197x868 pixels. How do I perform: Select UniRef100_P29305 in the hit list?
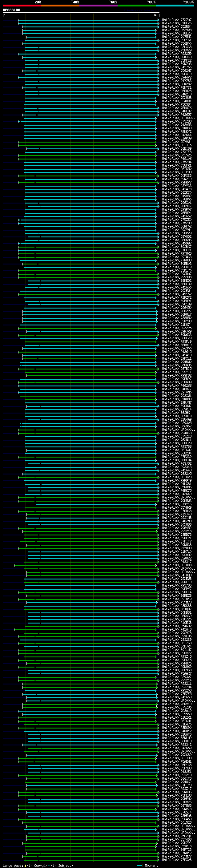click(177, 423)
